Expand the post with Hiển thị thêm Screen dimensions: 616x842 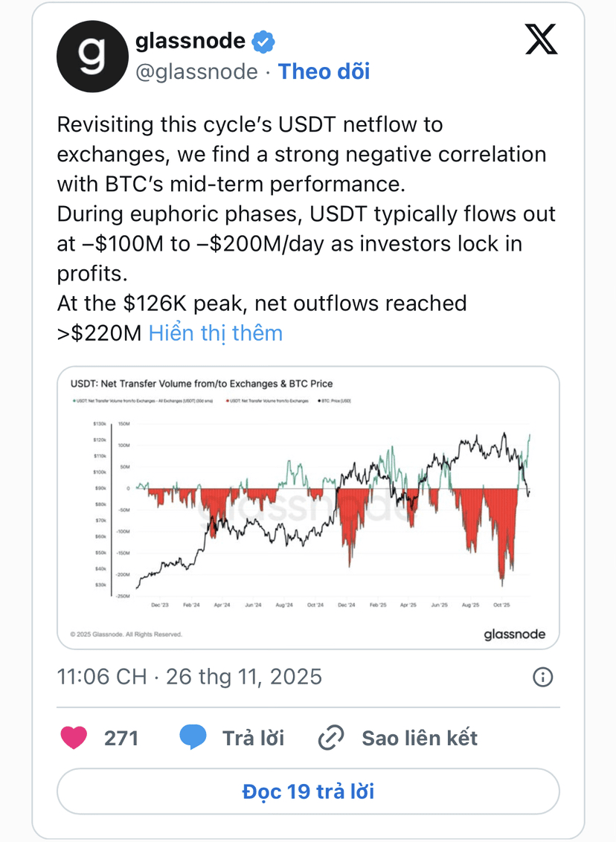click(x=216, y=332)
